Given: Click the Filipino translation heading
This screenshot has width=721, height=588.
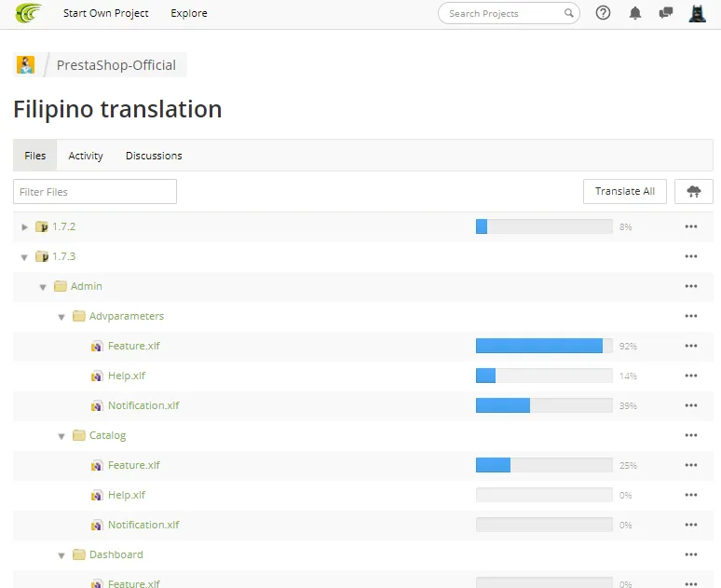Looking at the screenshot, I should (117, 110).
